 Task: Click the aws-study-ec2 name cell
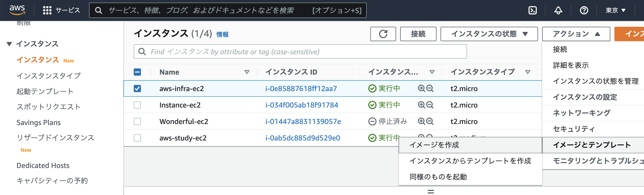pos(183,138)
